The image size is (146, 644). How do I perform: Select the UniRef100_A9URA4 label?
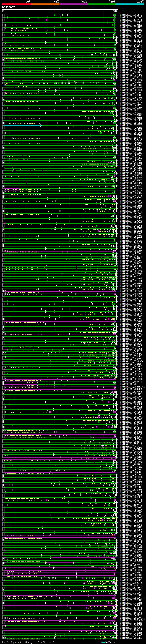tap(131, 294)
